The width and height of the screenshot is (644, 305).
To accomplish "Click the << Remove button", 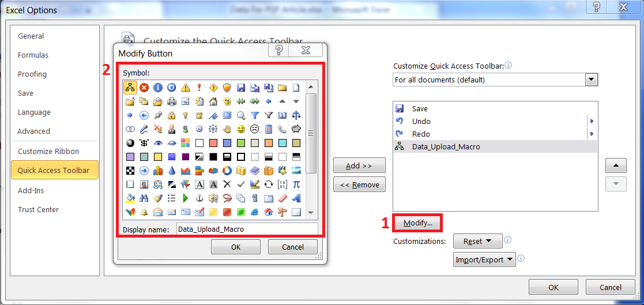I will (359, 184).
